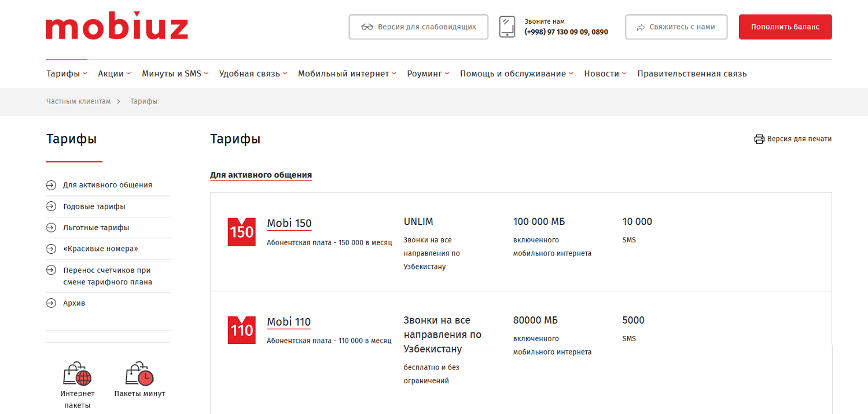This screenshot has width=868, height=414.
Task: Click the 100 000 МБ internet value
Action: (539, 221)
